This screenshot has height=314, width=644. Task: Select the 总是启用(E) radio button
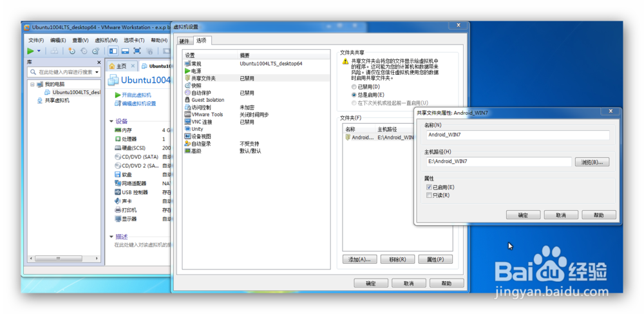pyautogui.click(x=354, y=95)
